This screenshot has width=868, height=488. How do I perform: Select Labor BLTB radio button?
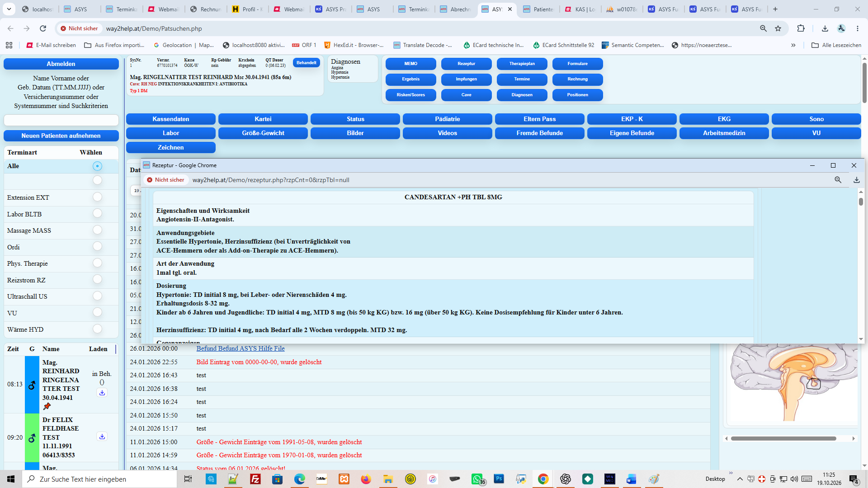point(97,213)
